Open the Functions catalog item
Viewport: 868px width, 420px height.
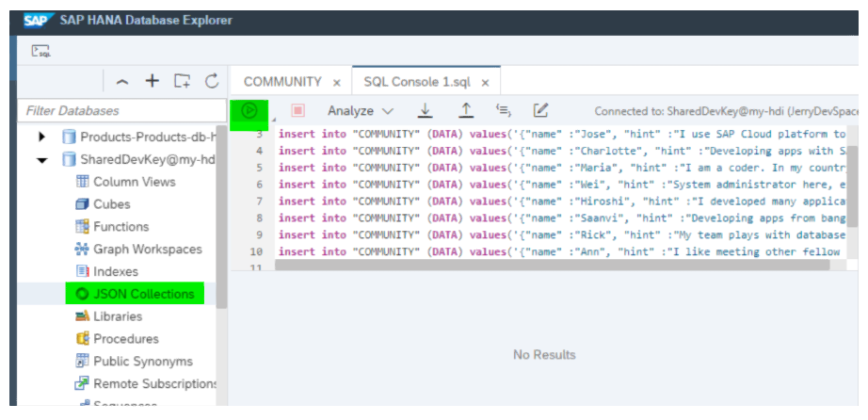121,227
